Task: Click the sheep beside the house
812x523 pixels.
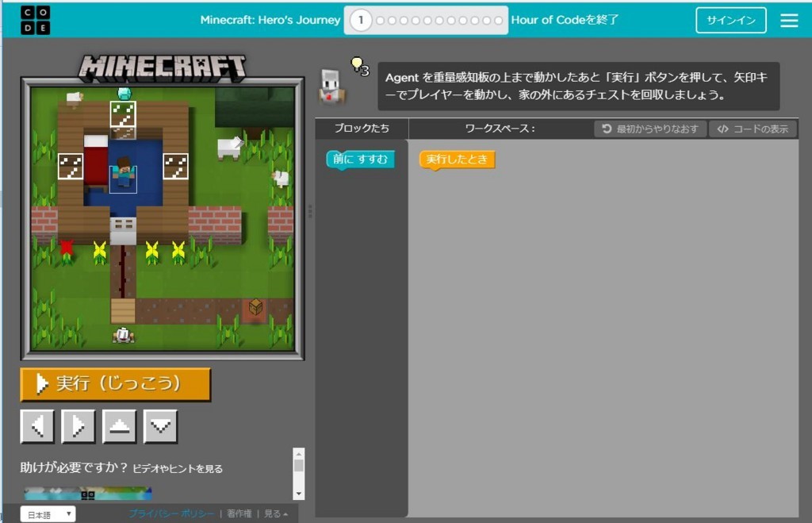Action: (228, 148)
